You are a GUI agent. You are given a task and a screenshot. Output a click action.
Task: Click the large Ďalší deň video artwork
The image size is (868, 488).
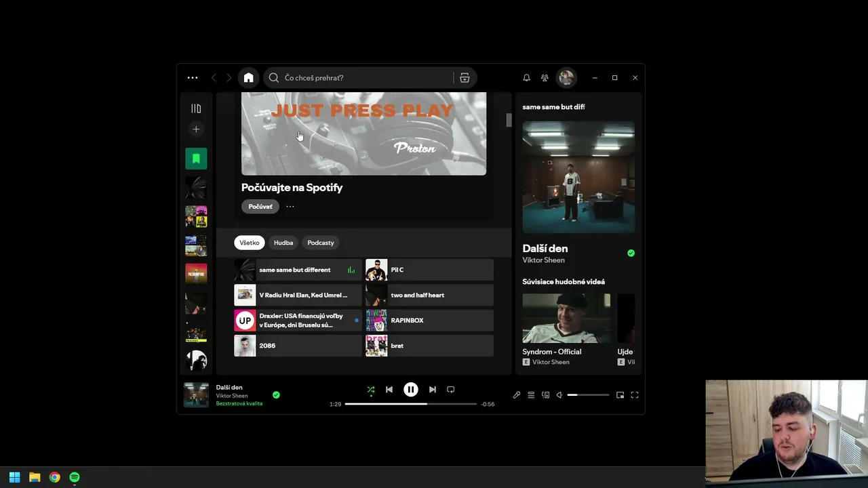pos(578,178)
